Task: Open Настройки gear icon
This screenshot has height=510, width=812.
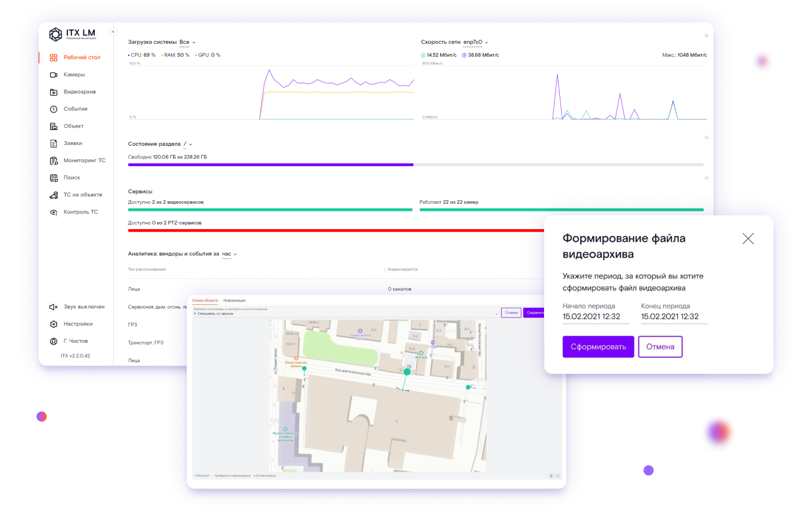Action: pyautogui.click(x=54, y=324)
